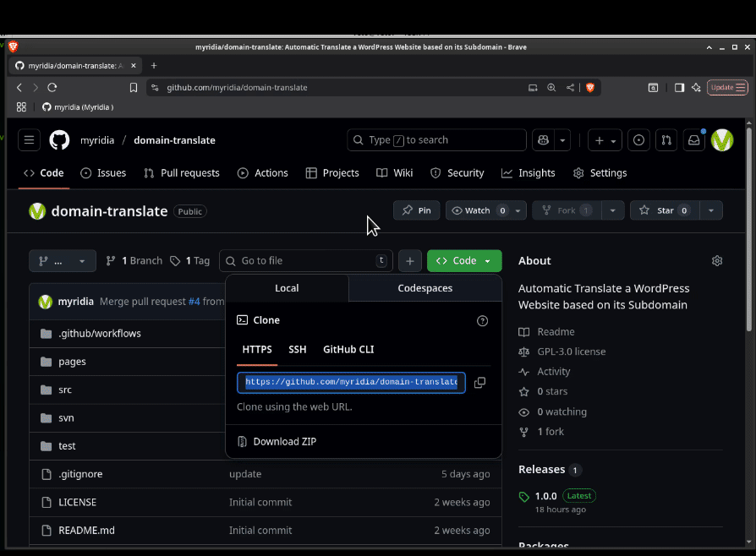This screenshot has width=756, height=556.
Task: Click the Brave Shields icon
Action: point(590,87)
